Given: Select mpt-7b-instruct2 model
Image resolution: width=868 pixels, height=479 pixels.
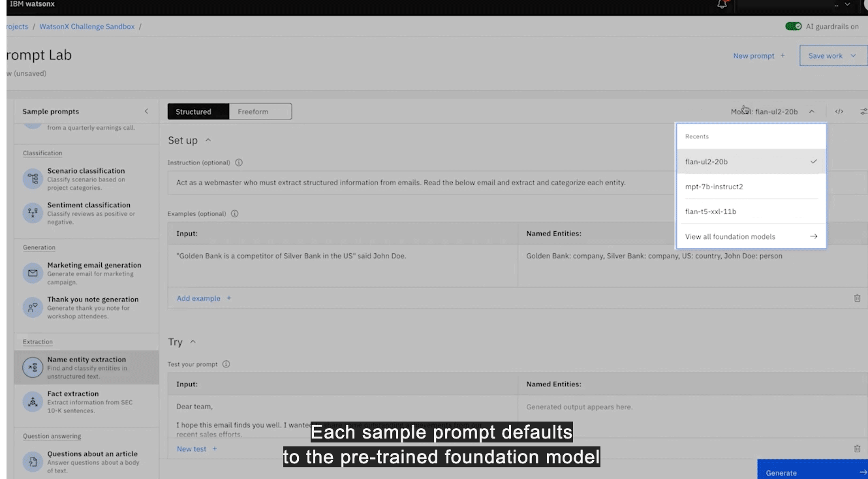Looking at the screenshot, I should pos(751,187).
